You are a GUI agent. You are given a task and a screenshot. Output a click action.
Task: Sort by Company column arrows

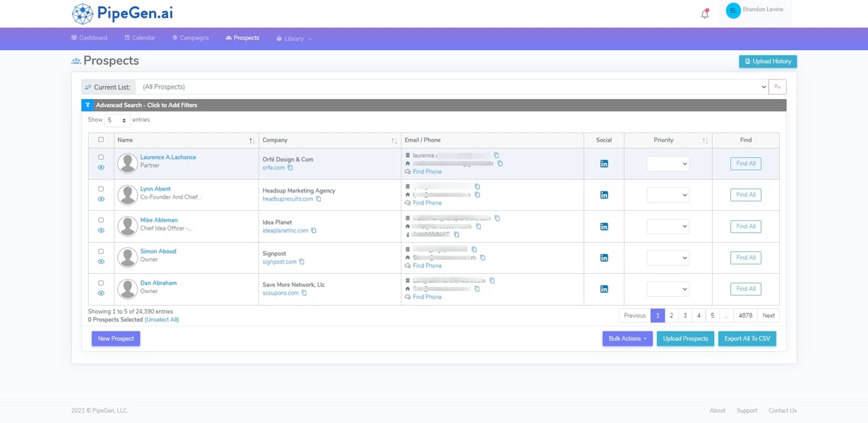click(x=394, y=140)
